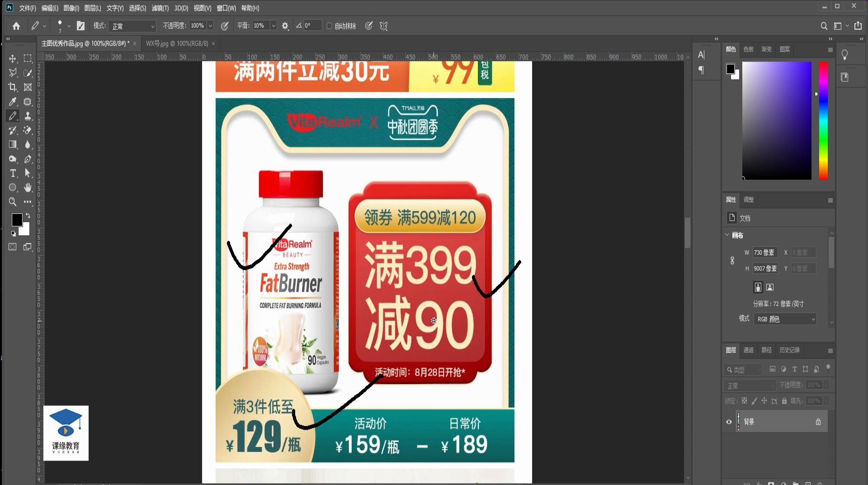The height and width of the screenshot is (485, 868).
Task: Select the Move tool
Action: 12,58
